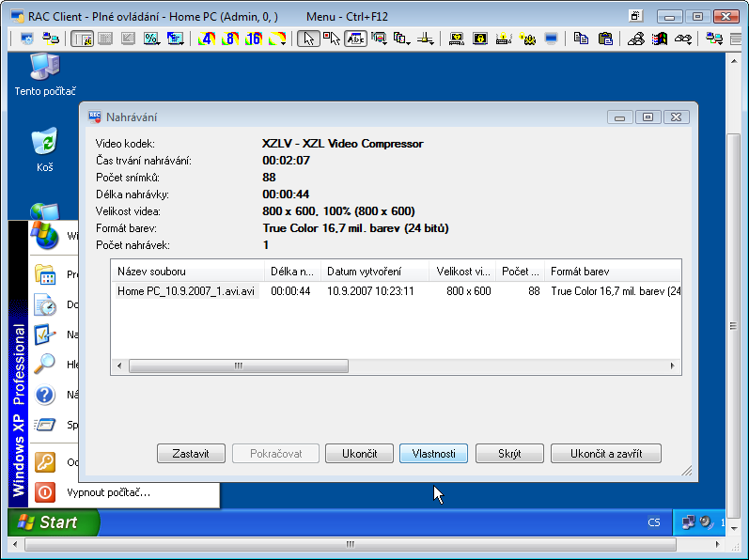The image size is (749, 560).
Task: Open the network connector dropdown icon
Action: pos(425,39)
